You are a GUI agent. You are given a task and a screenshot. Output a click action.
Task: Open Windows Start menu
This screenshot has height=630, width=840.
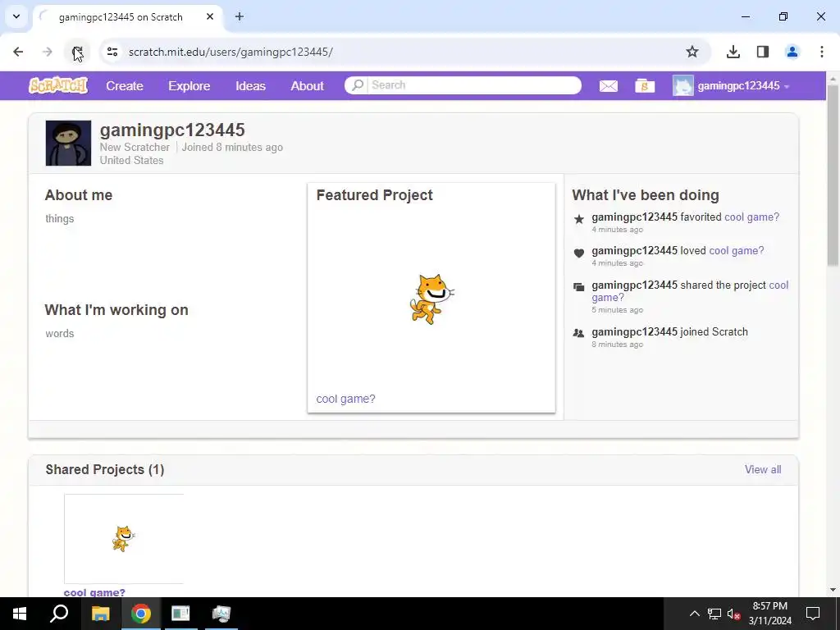20,614
